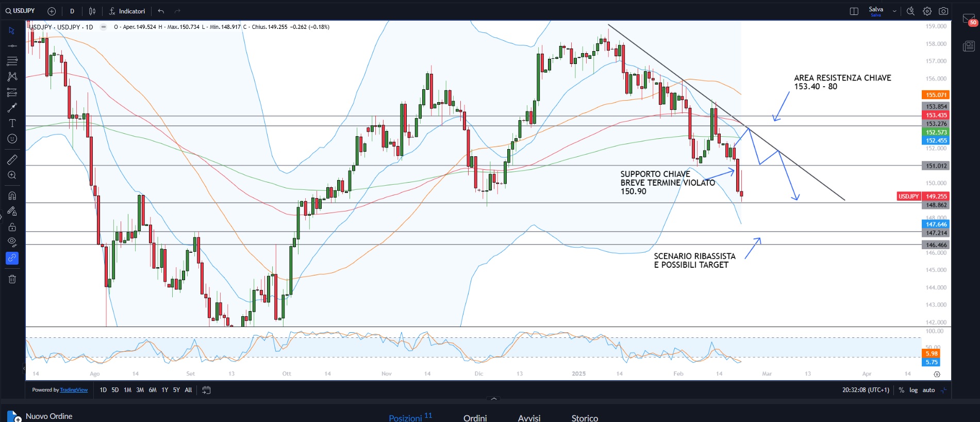Expand the Salva dropdown arrow
This screenshot has width=980, height=422.
(894, 11)
